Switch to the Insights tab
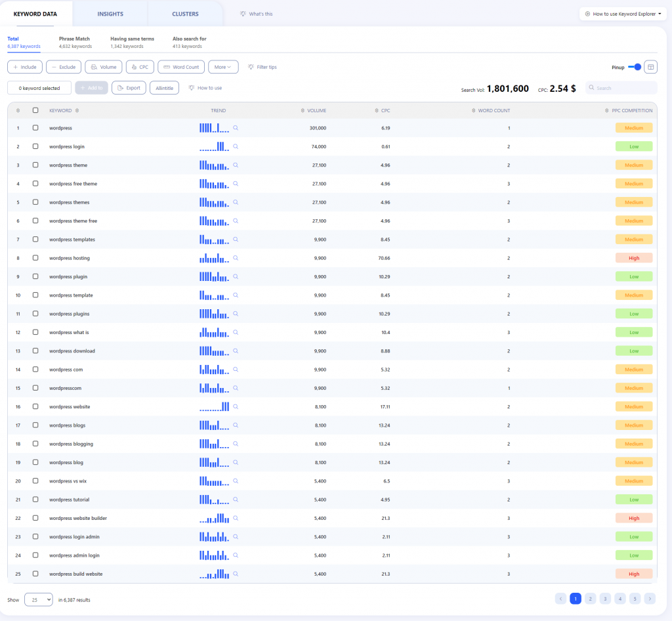This screenshot has width=672, height=621. pyautogui.click(x=110, y=14)
